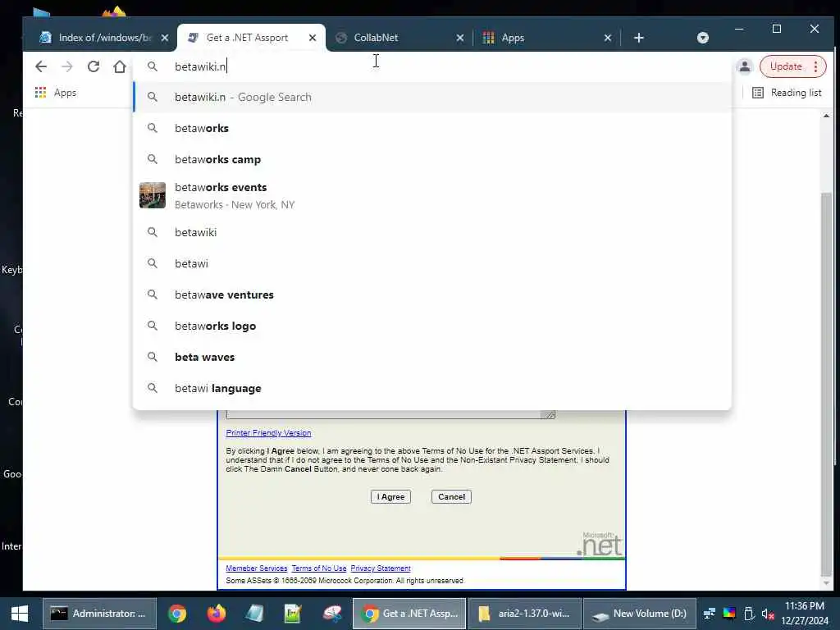840x630 pixels.
Task: Select the betawave ventures suggestion
Action: click(x=431, y=294)
